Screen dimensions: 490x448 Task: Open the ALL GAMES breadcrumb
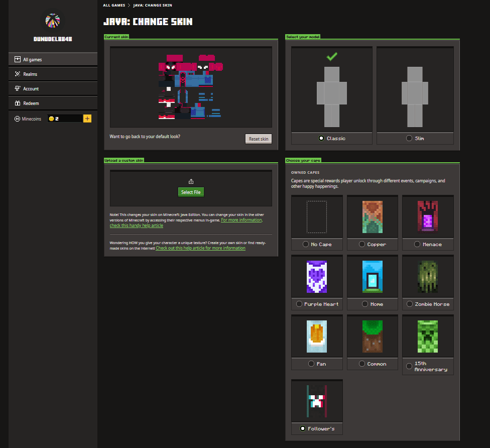tap(113, 5)
